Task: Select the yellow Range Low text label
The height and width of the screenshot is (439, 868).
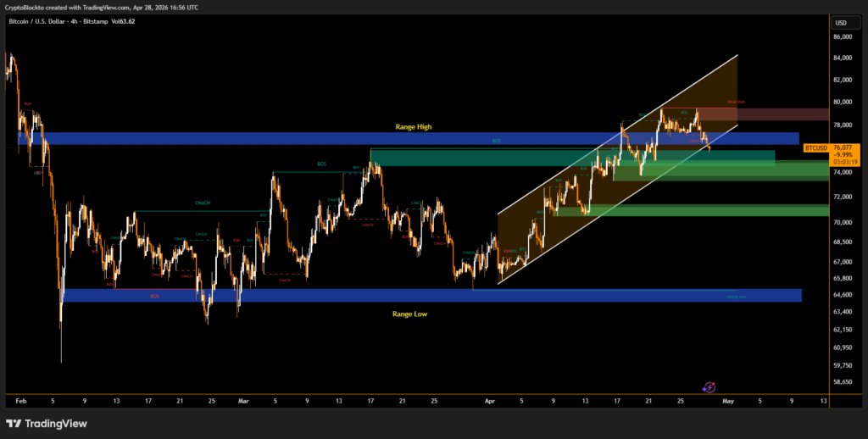Action: tap(411, 314)
